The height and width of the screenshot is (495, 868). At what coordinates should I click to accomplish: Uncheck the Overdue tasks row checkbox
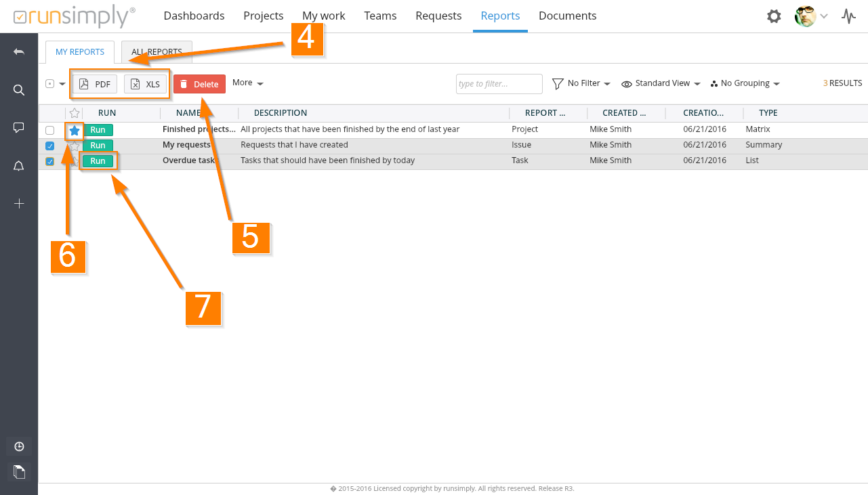tap(49, 161)
